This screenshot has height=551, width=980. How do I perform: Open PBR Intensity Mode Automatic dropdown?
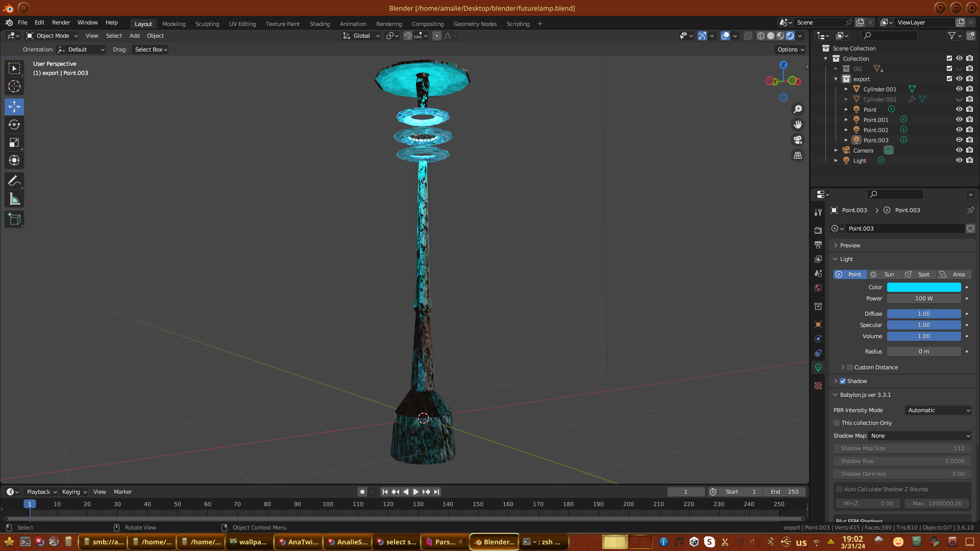pos(938,410)
